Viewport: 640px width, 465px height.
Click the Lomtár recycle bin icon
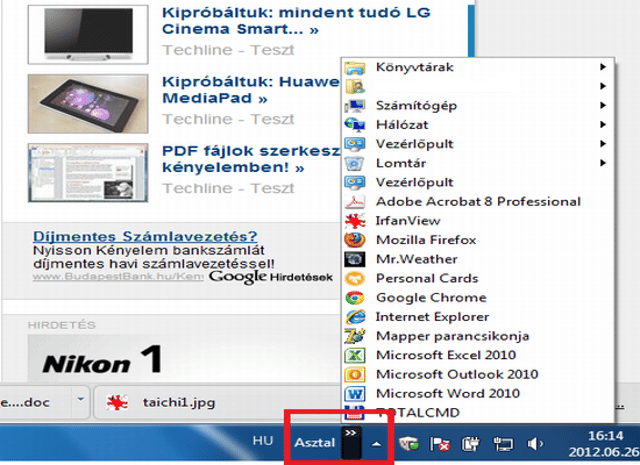pyautogui.click(x=355, y=163)
